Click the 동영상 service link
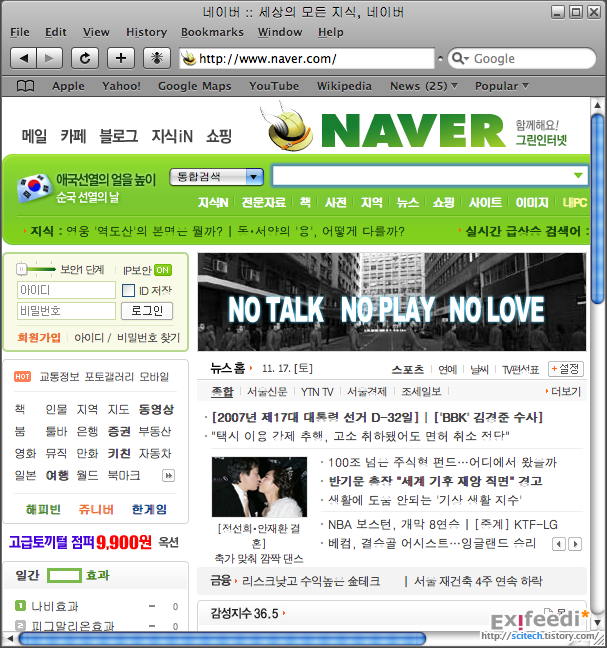The width and height of the screenshot is (607, 648). point(156,410)
